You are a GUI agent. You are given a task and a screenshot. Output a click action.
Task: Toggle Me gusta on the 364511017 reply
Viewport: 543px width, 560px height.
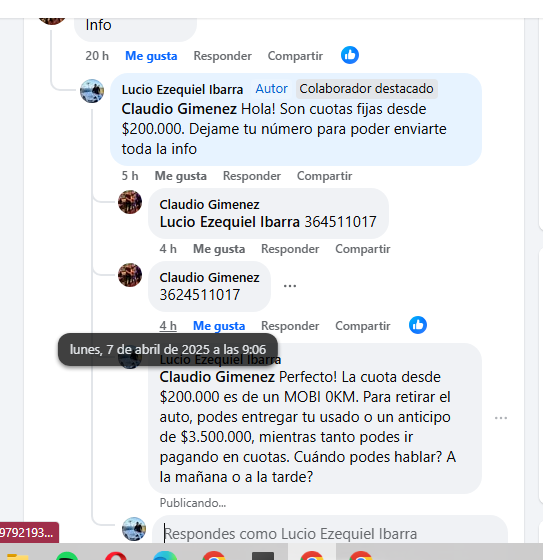pyautogui.click(x=219, y=249)
